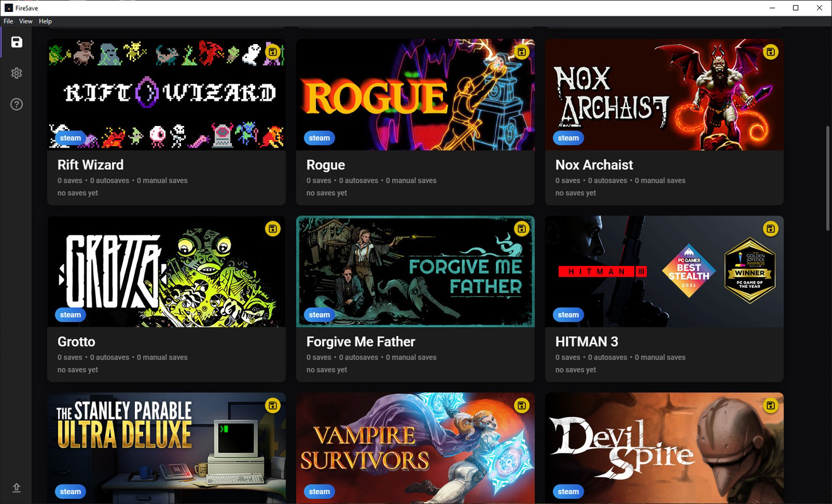832x504 pixels.
Task: Click "no saves yet" under Nox Archaist
Action: (x=575, y=193)
